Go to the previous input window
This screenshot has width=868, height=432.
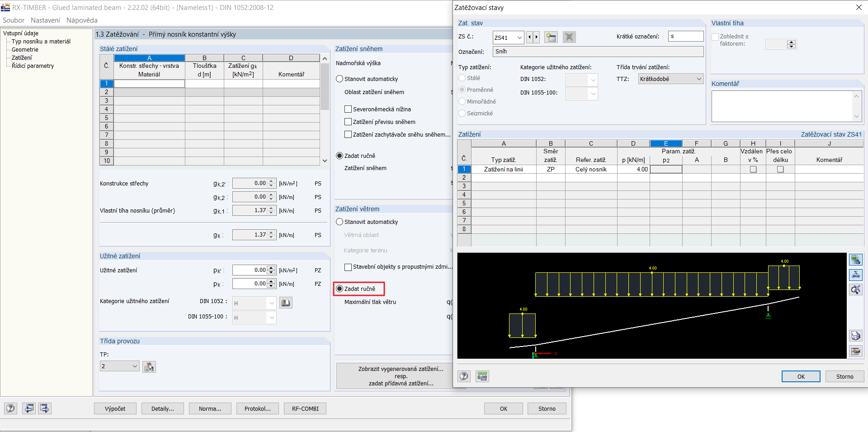[x=29, y=408]
